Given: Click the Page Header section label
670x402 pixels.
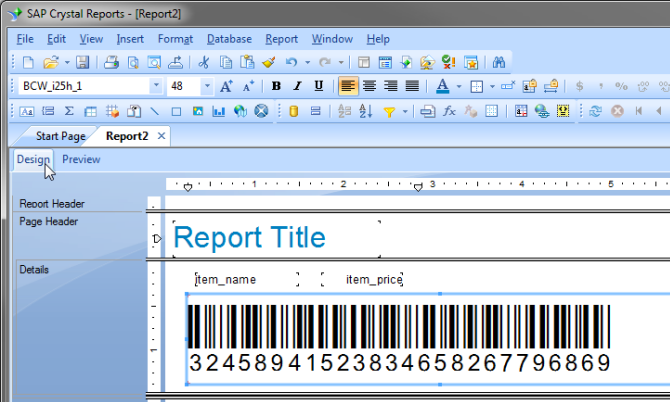Looking at the screenshot, I should [48, 221].
